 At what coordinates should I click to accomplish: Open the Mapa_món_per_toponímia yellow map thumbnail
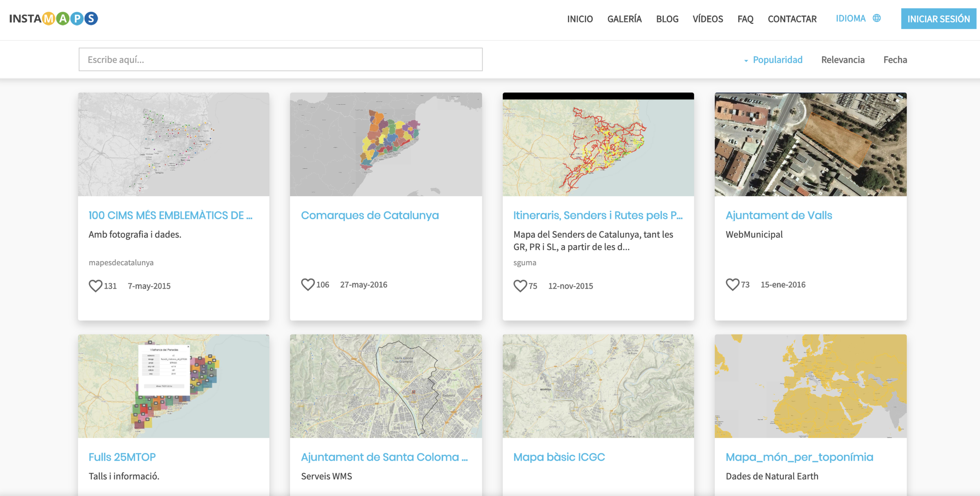coord(810,386)
